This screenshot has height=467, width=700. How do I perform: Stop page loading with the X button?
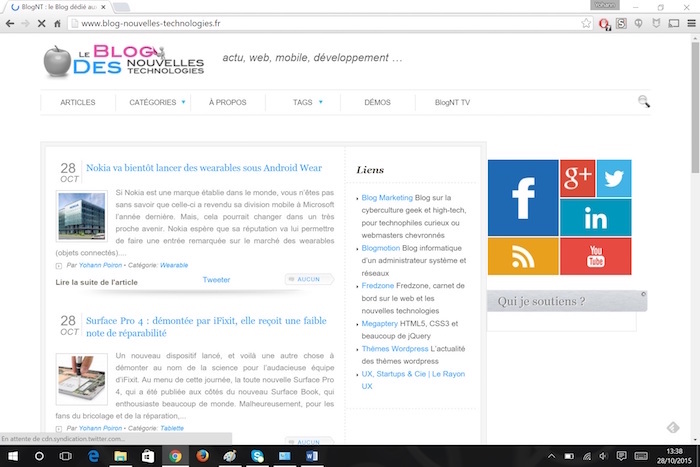click(39, 23)
